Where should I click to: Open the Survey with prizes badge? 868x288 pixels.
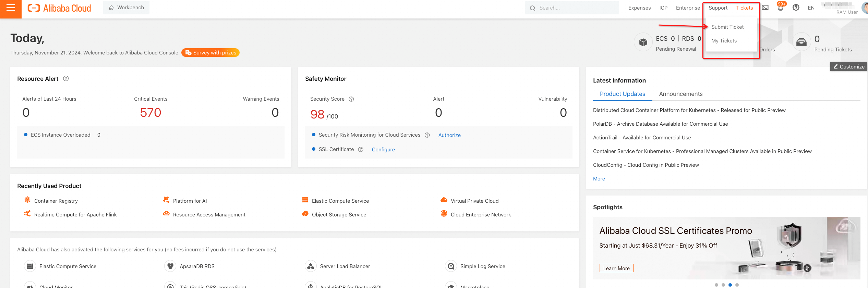(210, 53)
